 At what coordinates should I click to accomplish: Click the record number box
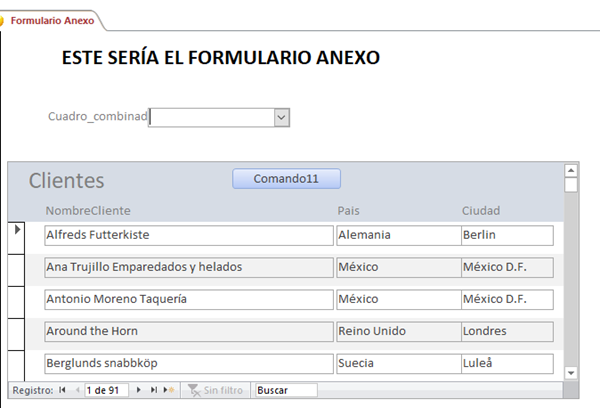(x=107, y=390)
